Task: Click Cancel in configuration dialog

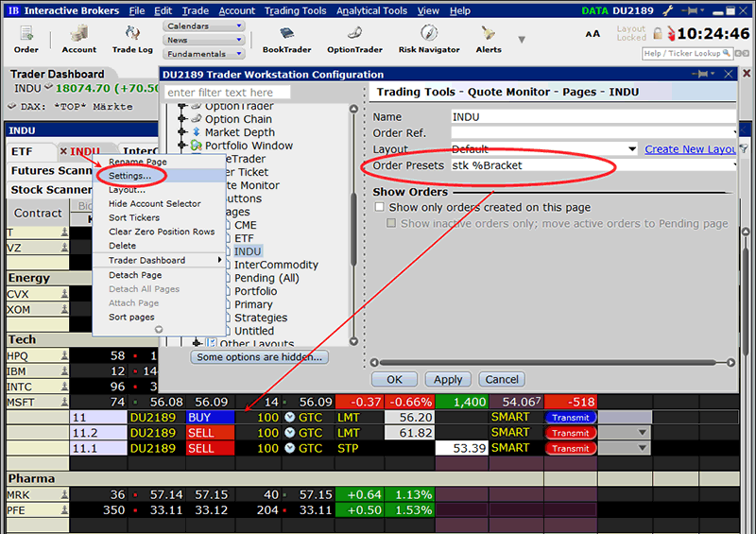Action: click(x=502, y=379)
